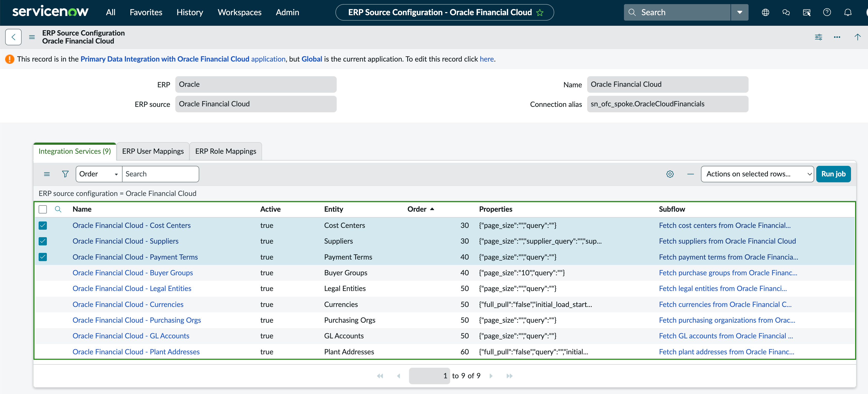Switch to the ERP User Mappings tab
868x394 pixels.
point(153,151)
